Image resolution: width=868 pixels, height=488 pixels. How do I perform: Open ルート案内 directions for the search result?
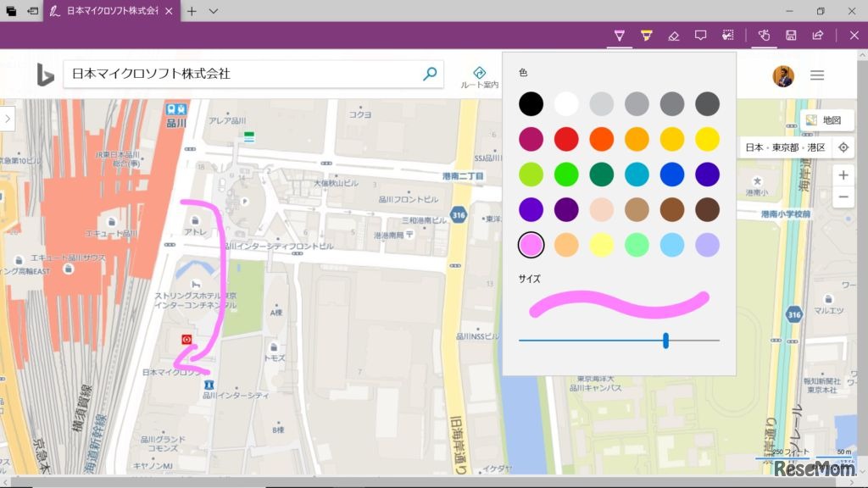480,75
